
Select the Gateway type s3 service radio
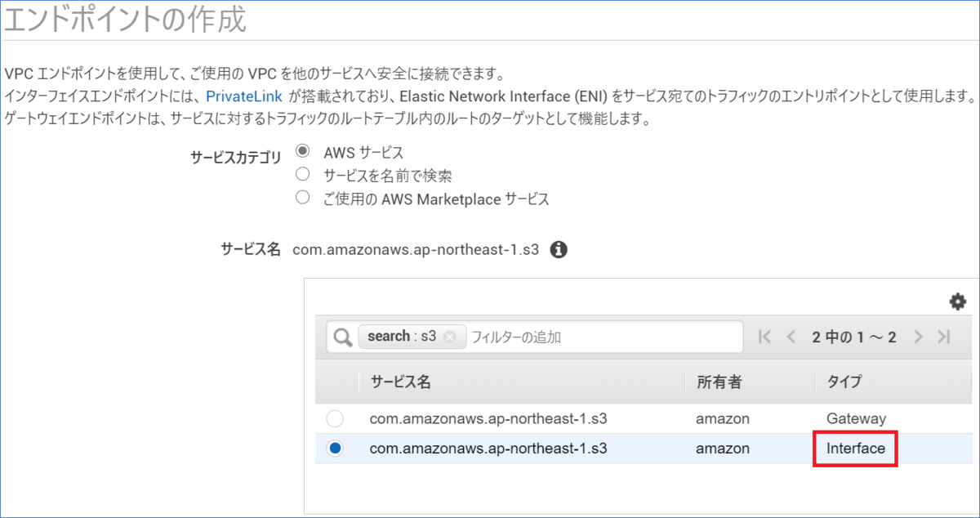(335, 418)
